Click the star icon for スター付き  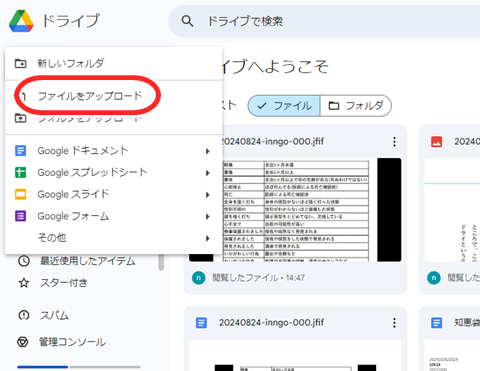24,283
